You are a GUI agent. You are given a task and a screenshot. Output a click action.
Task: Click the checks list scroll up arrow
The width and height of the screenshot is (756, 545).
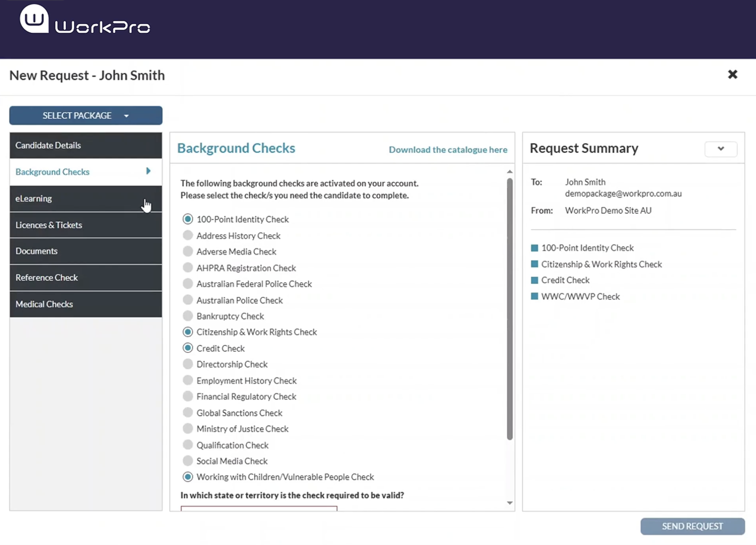[510, 172]
